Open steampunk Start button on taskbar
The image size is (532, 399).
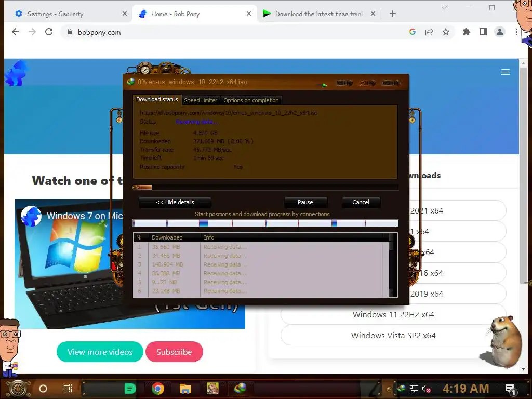18,389
